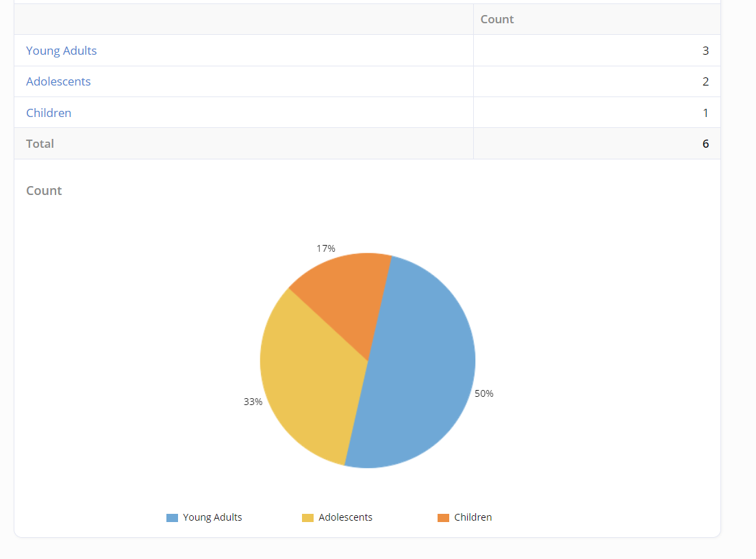Click the Total count value 6
756x559 pixels.
[705, 144]
